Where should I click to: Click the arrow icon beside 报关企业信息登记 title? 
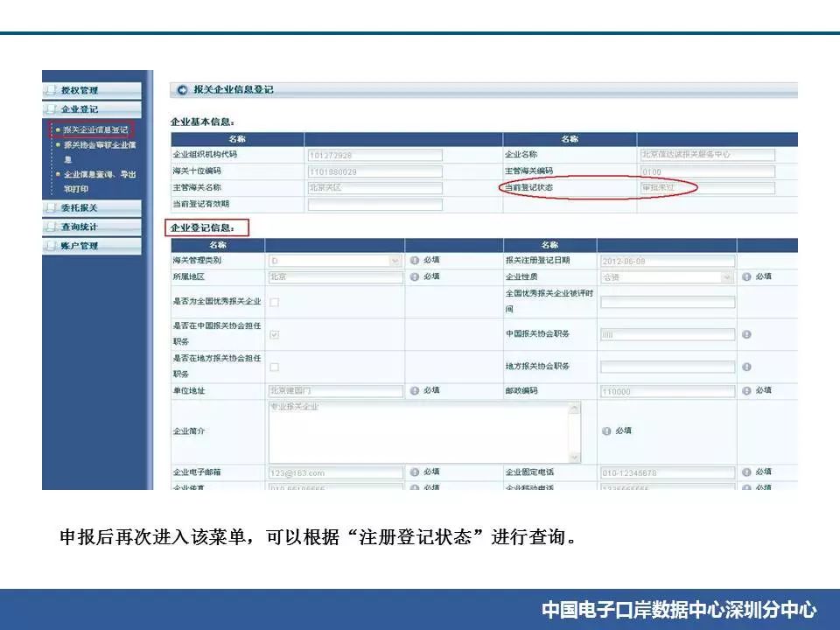click(182, 90)
